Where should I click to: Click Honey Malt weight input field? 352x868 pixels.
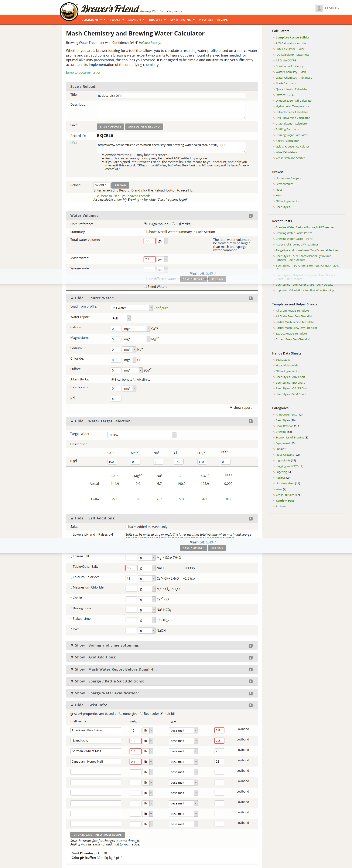tap(135, 762)
